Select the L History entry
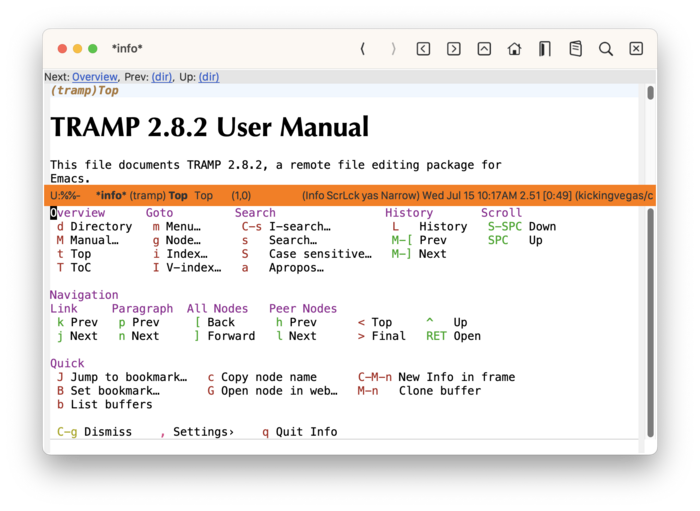This screenshot has height=511, width=700. (x=429, y=227)
